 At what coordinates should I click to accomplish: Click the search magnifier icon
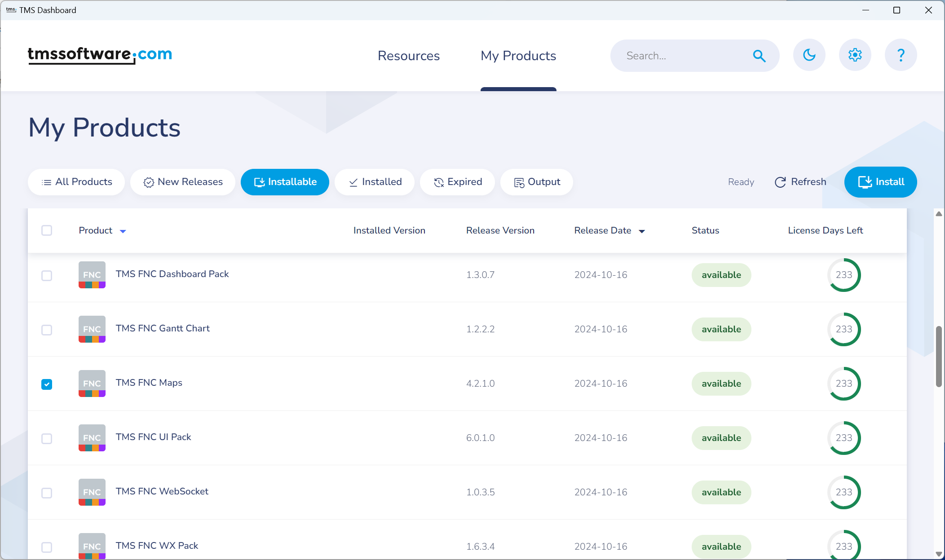[x=759, y=56]
